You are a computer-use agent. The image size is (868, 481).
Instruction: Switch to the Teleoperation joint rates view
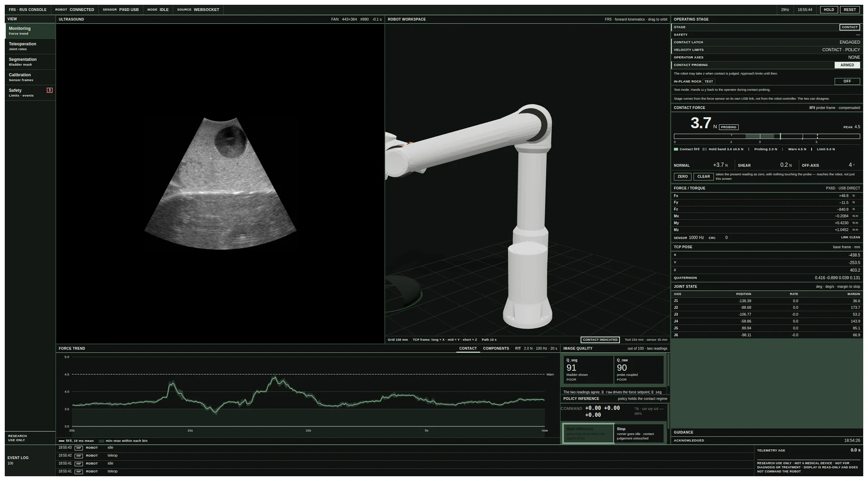(x=30, y=46)
